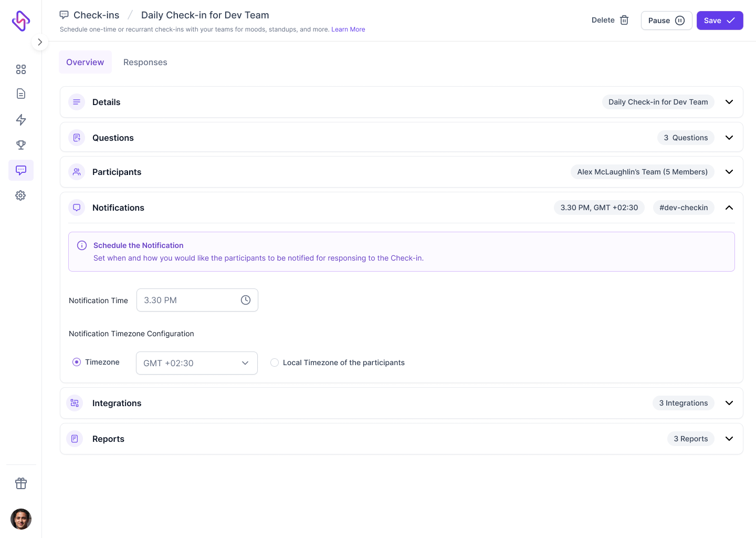Viewport: 756px width, 538px height.
Task: Open the dashboard grid icon in sidebar
Action: [21, 69]
